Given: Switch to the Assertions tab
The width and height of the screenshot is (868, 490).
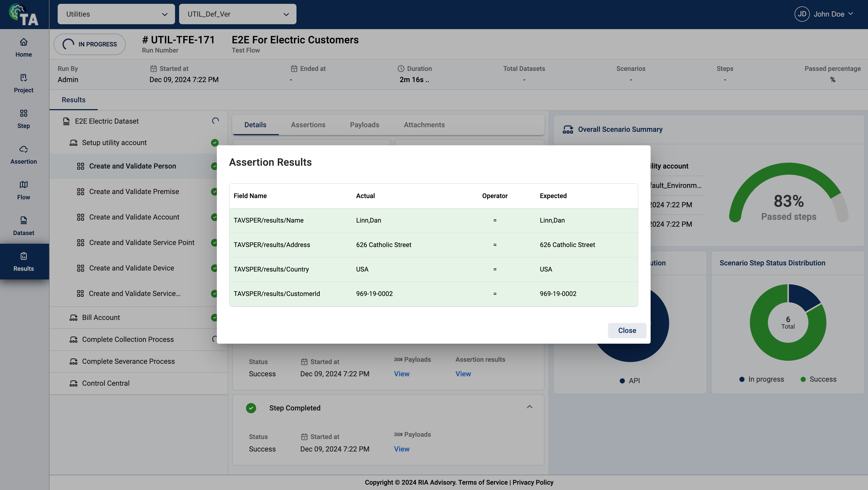Looking at the screenshot, I should coord(308,125).
